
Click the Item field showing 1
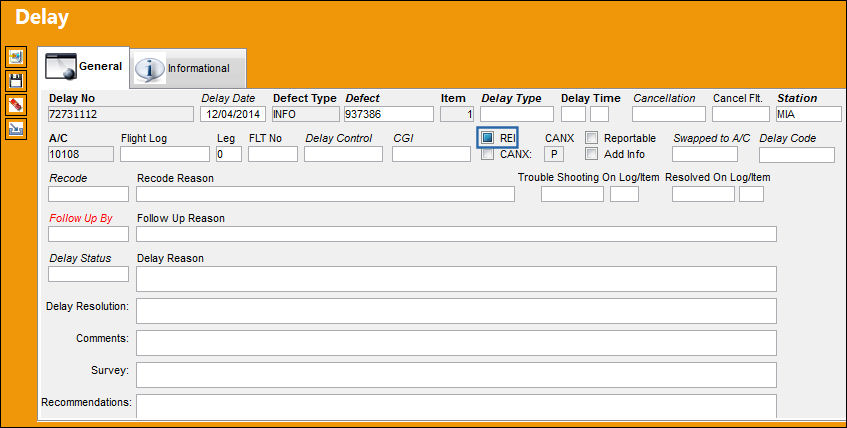pyautogui.click(x=457, y=114)
